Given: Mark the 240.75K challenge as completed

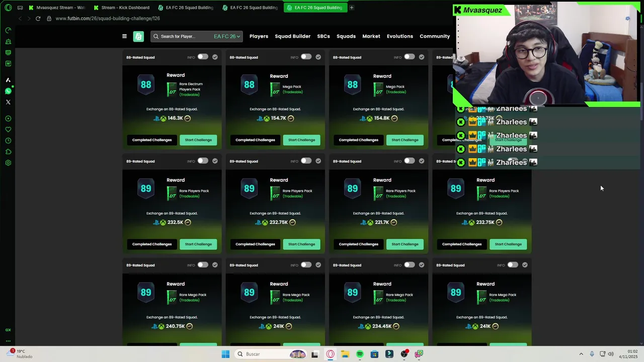Looking at the screenshot, I should [x=215, y=265].
